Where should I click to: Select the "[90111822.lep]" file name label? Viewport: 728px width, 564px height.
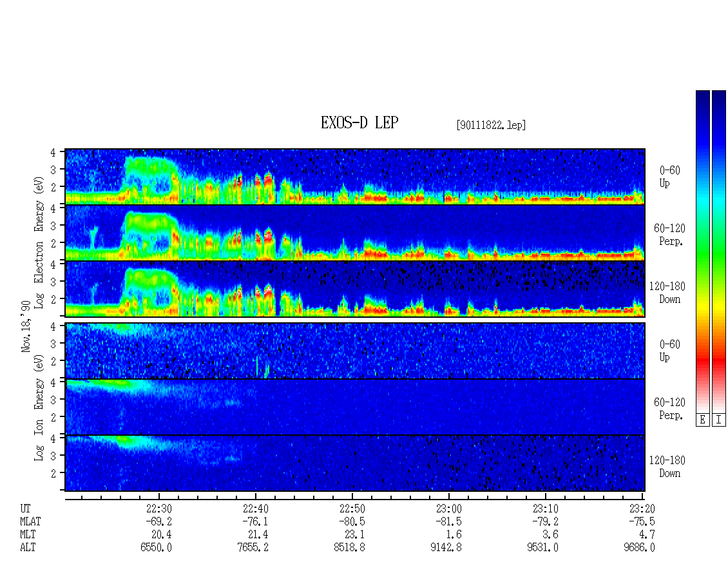point(491,125)
